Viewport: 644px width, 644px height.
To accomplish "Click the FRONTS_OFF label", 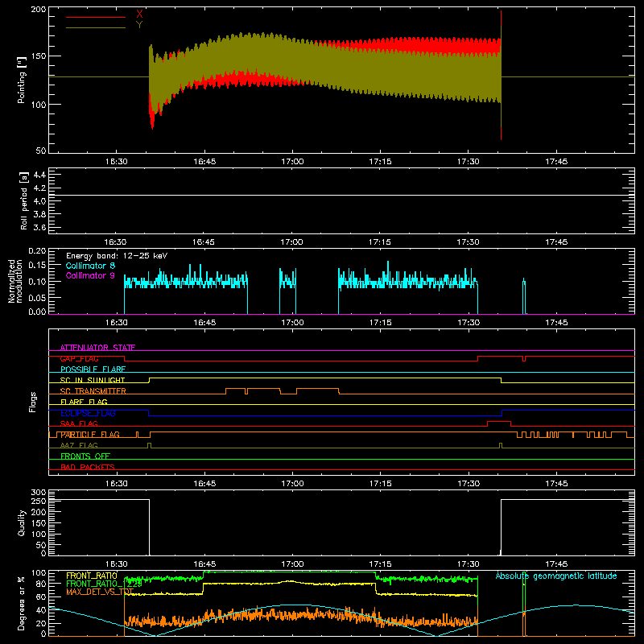I will click(x=85, y=456).
